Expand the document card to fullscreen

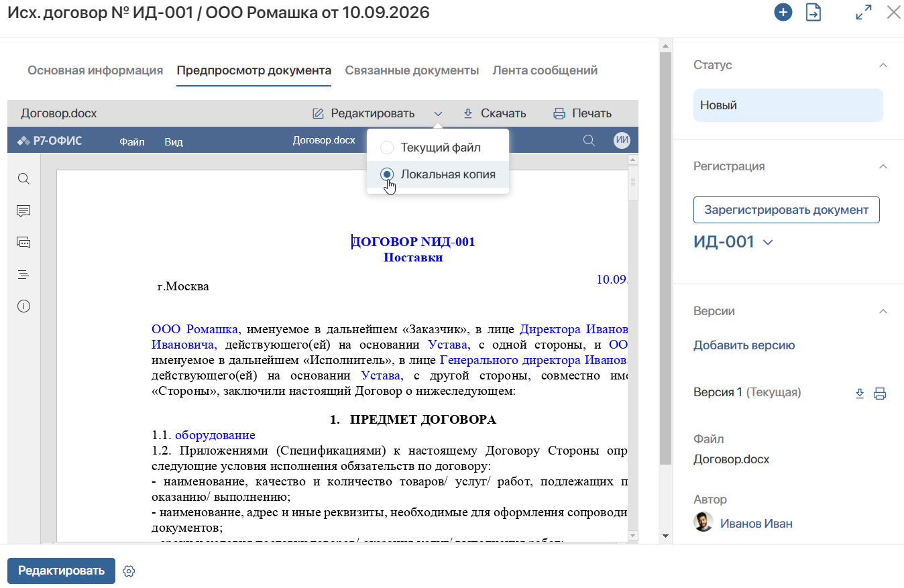tap(864, 12)
